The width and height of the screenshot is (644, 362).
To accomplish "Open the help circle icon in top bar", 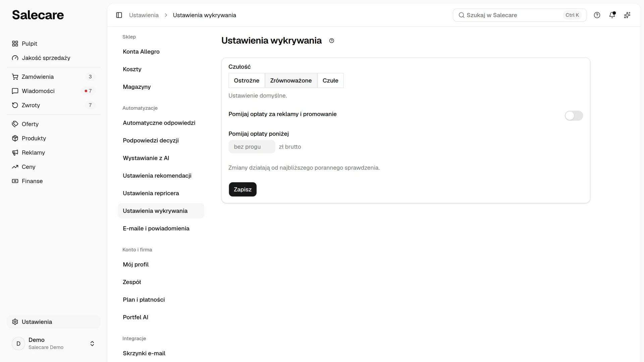I will click(x=597, y=15).
